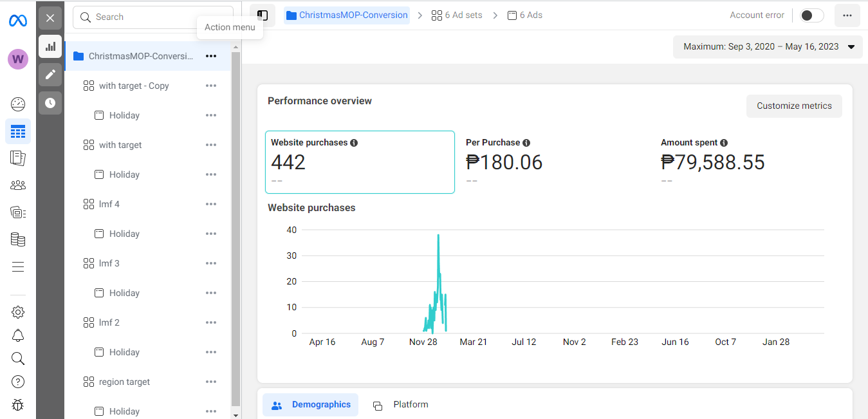This screenshot has width=868, height=419.
Task: Open ellipsis menu for lmf 2
Action: tap(211, 322)
